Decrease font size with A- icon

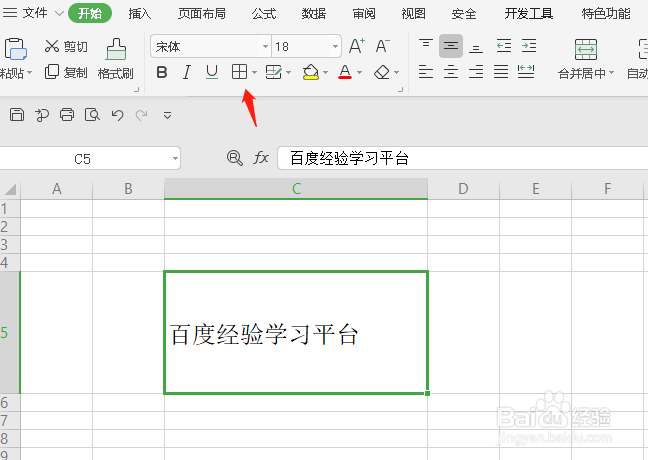coord(383,46)
